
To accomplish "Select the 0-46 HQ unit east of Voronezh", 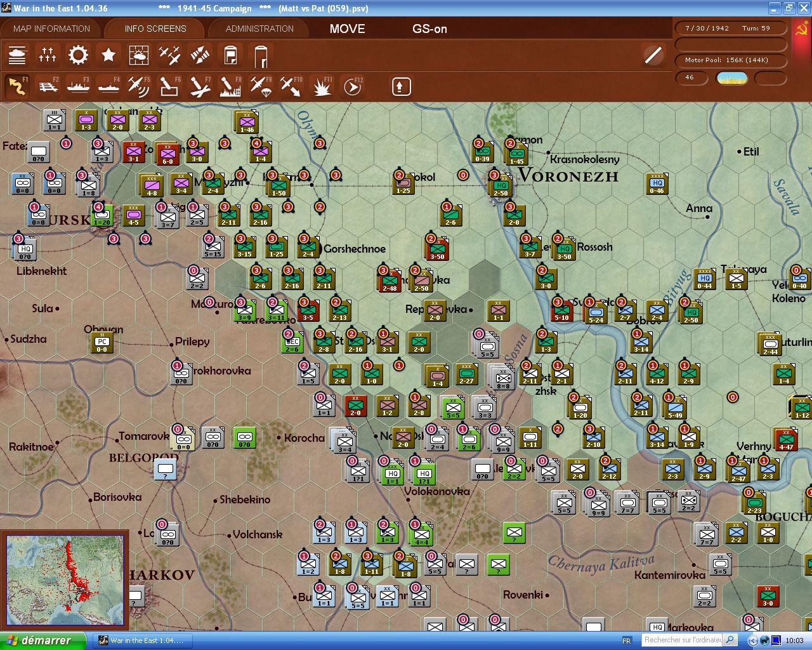I will (x=657, y=183).
